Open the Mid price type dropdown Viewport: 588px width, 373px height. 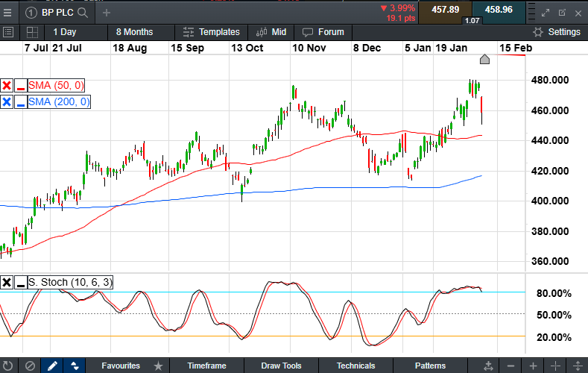click(x=271, y=32)
